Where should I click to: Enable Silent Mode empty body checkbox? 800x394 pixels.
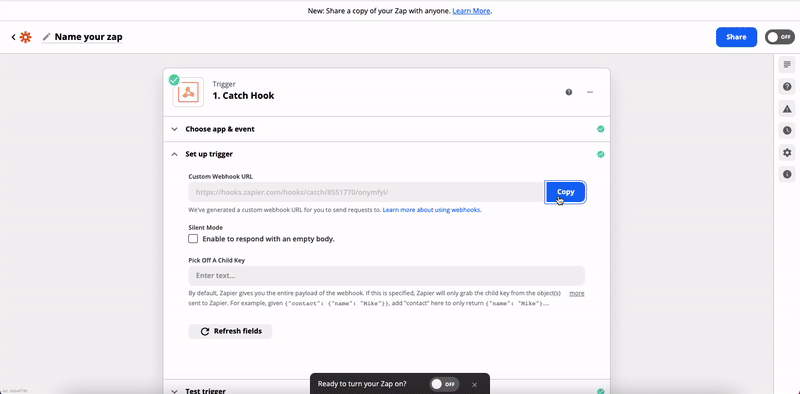pos(193,239)
